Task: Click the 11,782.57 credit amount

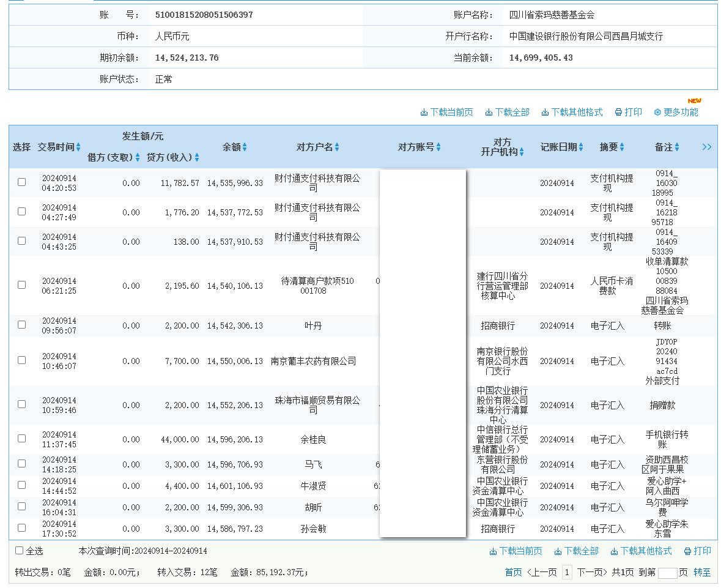Action: (180, 183)
